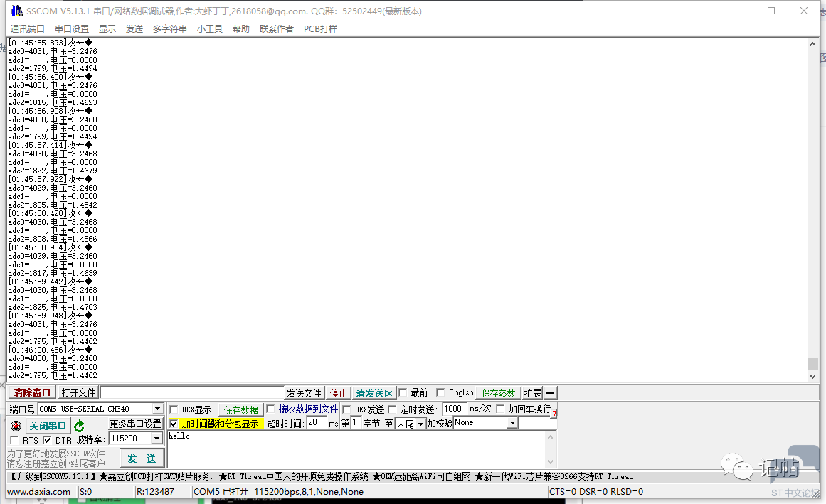Image resolution: width=826 pixels, height=504 pixels.
Task: Uncheck the DTR checkbox
Action: [x=47, y=440]
